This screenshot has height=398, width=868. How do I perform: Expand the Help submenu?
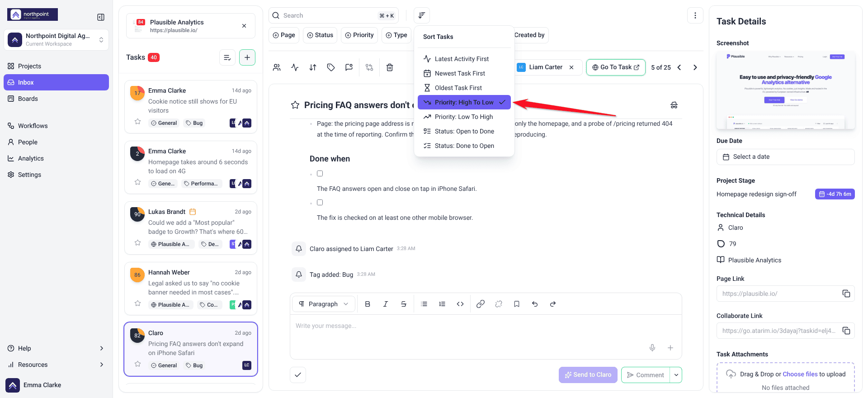101,348
